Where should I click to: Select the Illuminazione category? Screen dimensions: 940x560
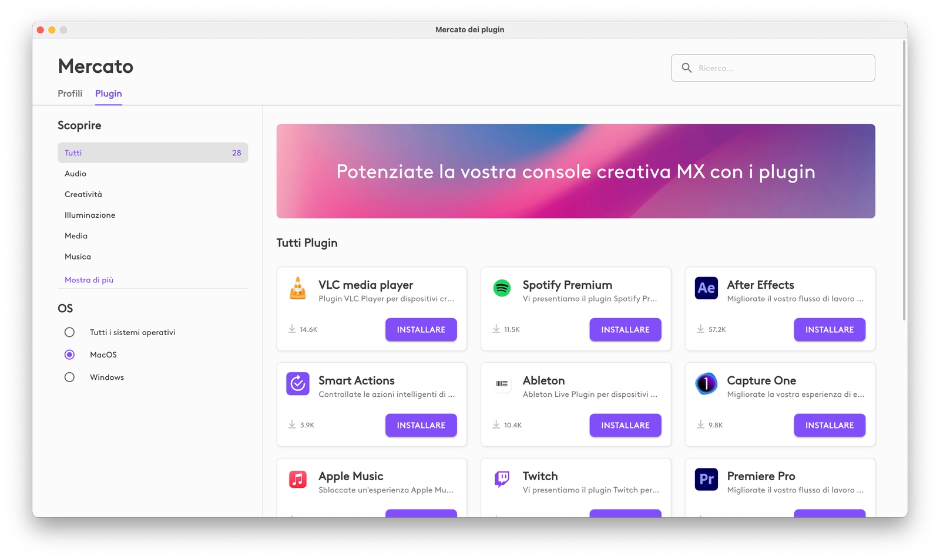(153, 215)
